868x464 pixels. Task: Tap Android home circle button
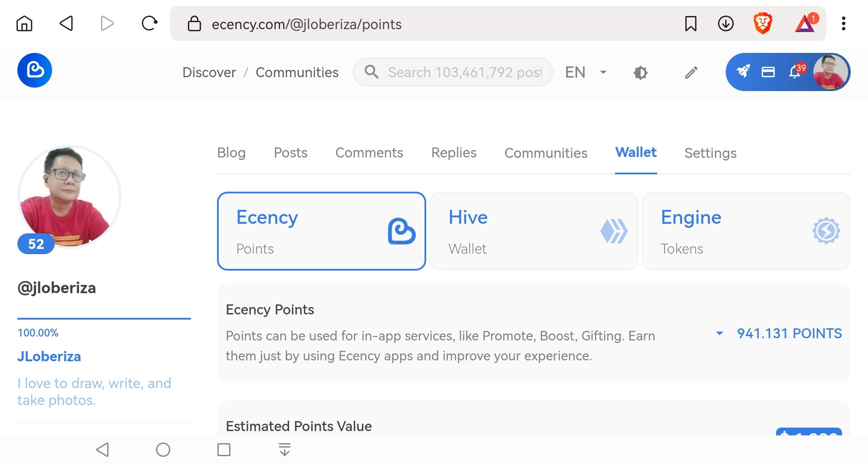pyautogui.click(x=163, y=450)
